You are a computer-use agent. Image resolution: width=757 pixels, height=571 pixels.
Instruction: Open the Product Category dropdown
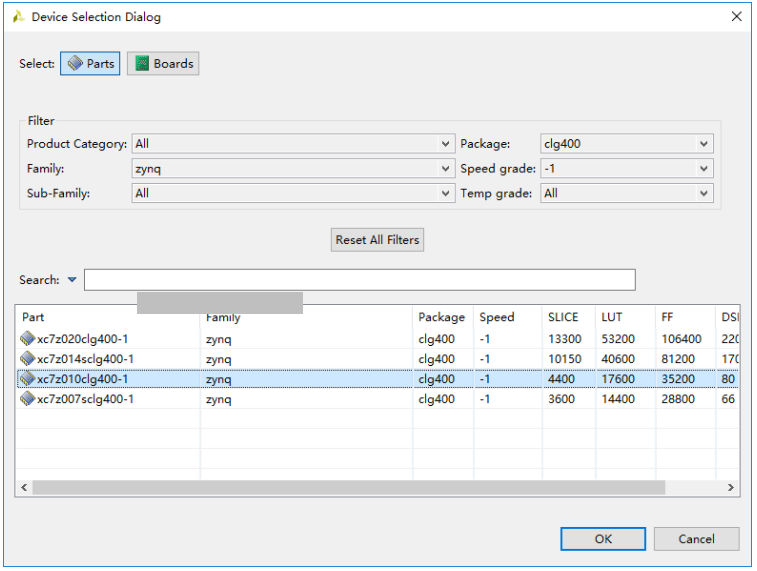[446, 144]
